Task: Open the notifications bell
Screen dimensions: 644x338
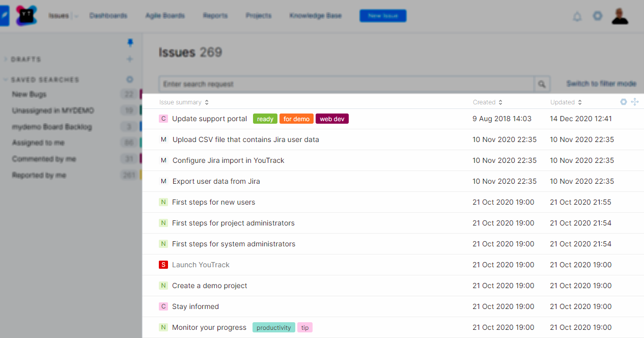Action: point(577,16)
